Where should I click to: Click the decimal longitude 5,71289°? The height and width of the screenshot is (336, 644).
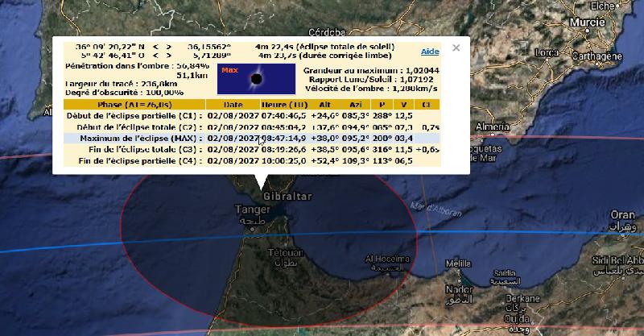[212, 55]
